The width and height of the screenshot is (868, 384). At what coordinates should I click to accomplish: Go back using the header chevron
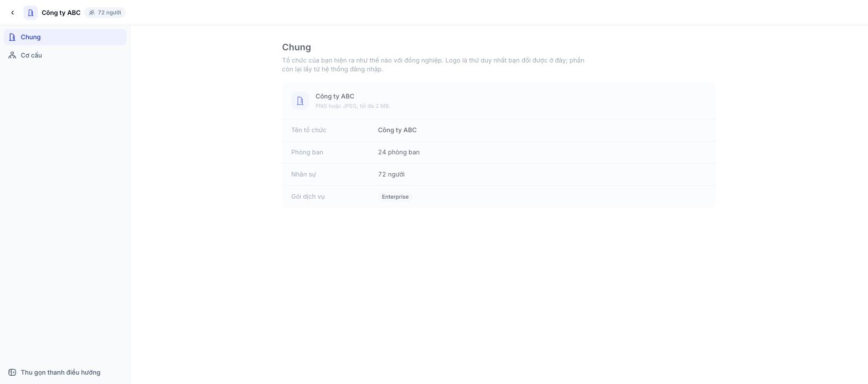(12, 13)
